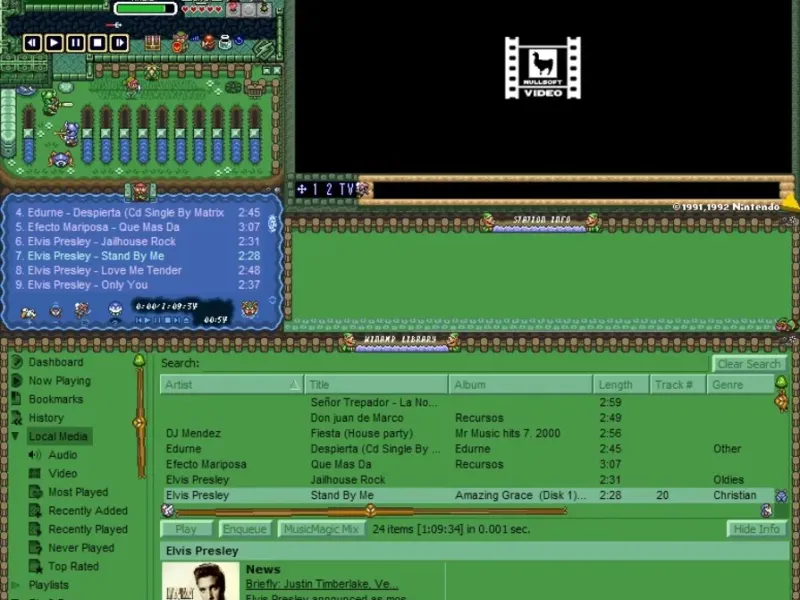This screenshot has height=600, width=800.
Task: Click the treasure chest icon in main player
Action: (153, 43)
